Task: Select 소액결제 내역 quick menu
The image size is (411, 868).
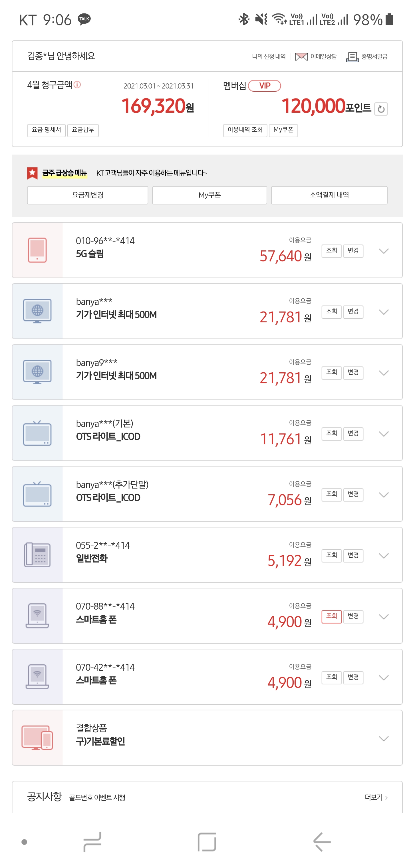Action: pos(329,195)
